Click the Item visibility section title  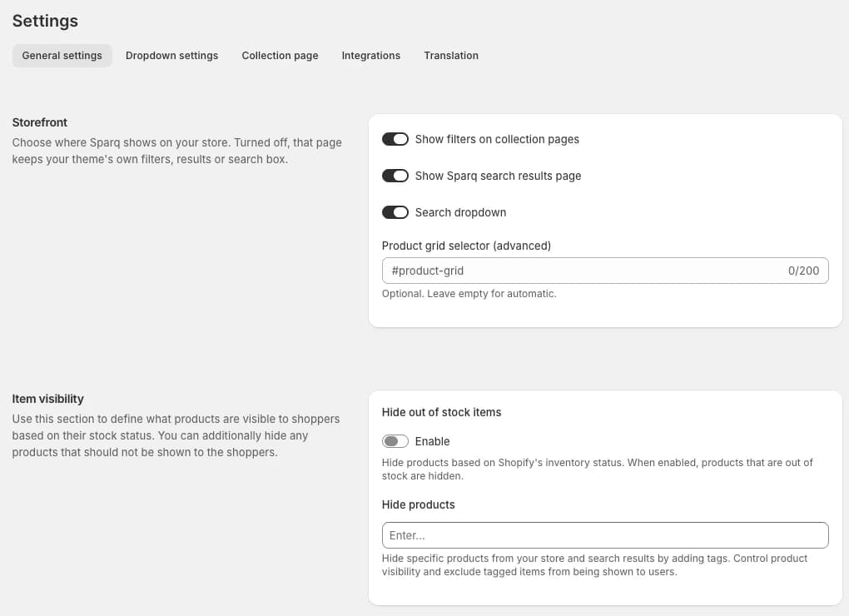click(x=47, y=399)
